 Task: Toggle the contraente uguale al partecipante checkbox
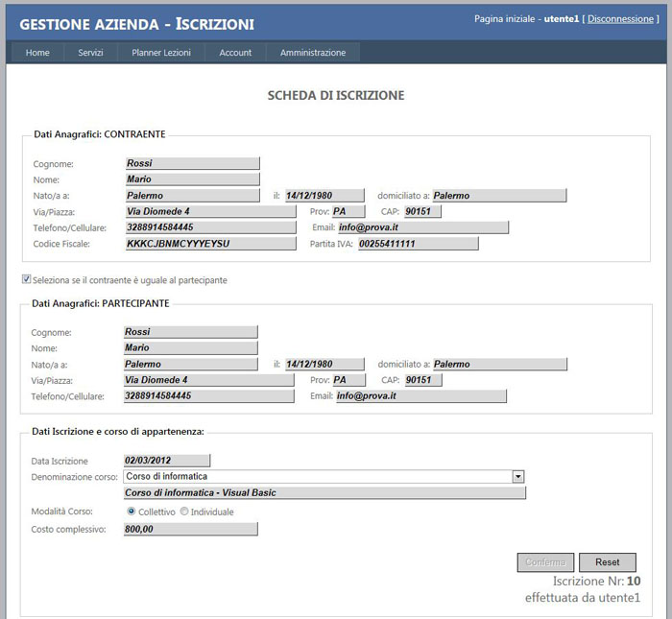26,279
